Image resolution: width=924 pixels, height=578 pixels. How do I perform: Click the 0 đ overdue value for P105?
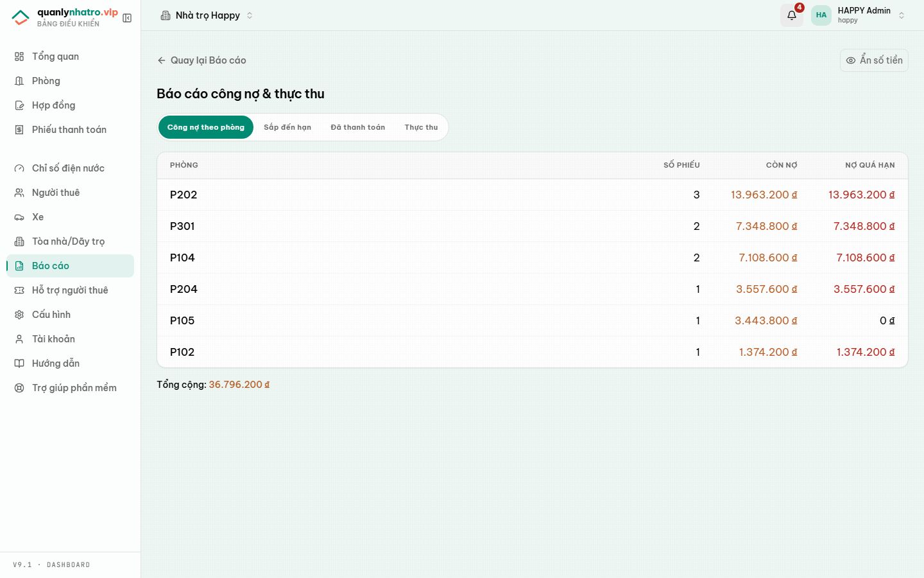(x=887, y=320)
